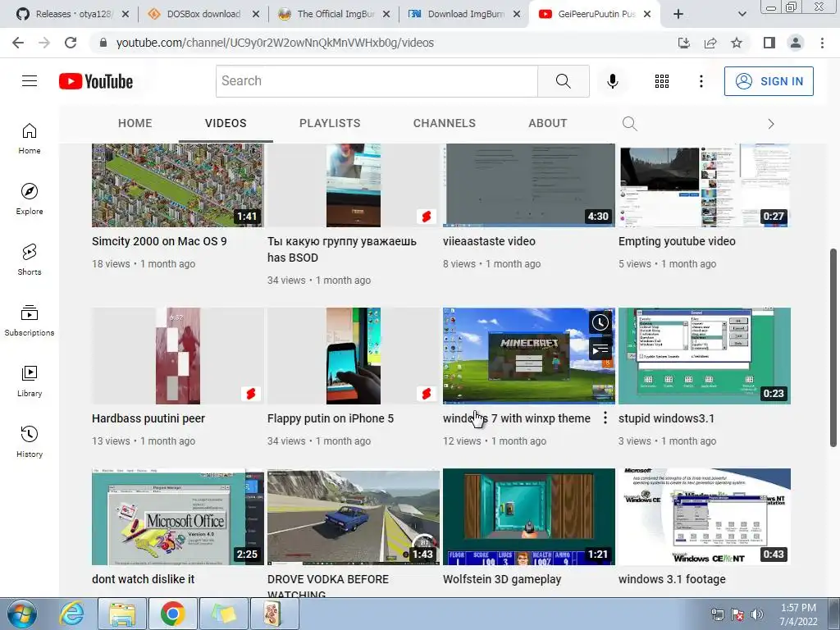Click the SIGN IN button
Viewport: 840px width, 630px height.
[x=769, y=81]
